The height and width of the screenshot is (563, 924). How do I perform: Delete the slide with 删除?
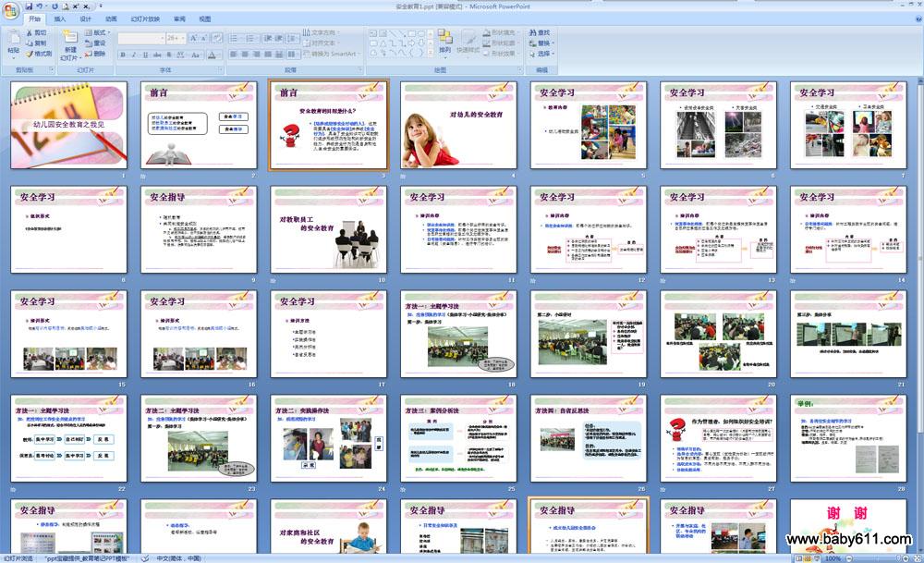click(95, 54)
